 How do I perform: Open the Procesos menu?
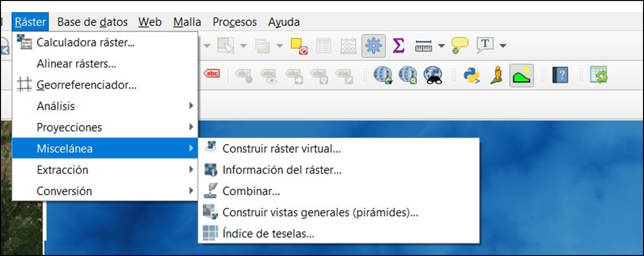point(235,22)
